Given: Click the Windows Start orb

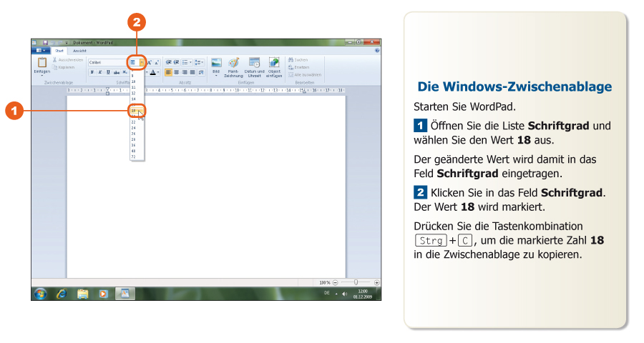Looking at the screenshot, I should [41, 294].
